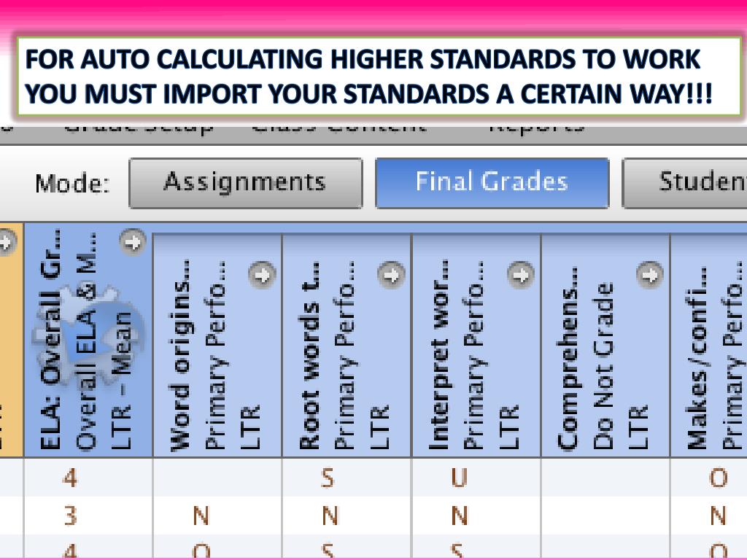
Task: Click arrow icon on ELA Overall Grade column
Action: coord(133,242)
